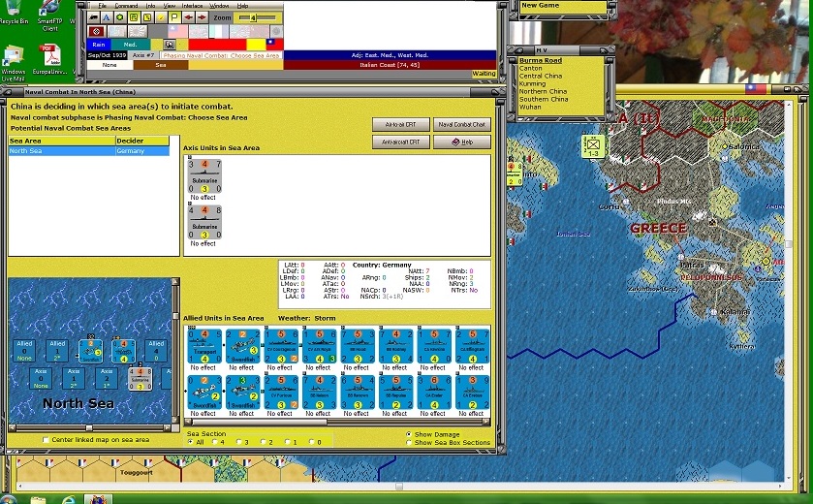Screen dimensions: 813x504
Task: Select the BB Hood battleship counter
Action: pyautogui.click(x=358, y=346)
